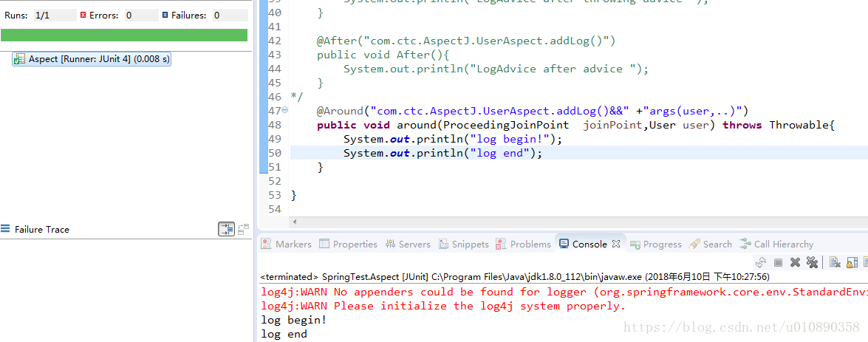Click the "log end" string on line 50

click(499, 153)
